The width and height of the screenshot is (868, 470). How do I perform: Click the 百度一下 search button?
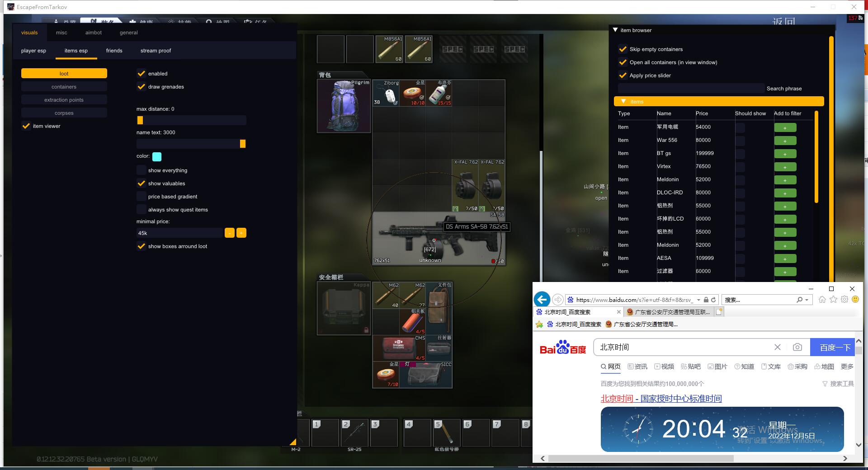[x=835, y=347]
